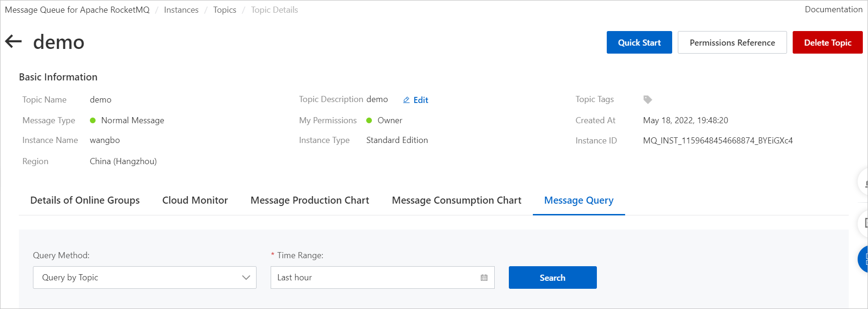868x309 pixels.
Task: Open the calendar icon in Time Range
Action: [x=484, y=277]
